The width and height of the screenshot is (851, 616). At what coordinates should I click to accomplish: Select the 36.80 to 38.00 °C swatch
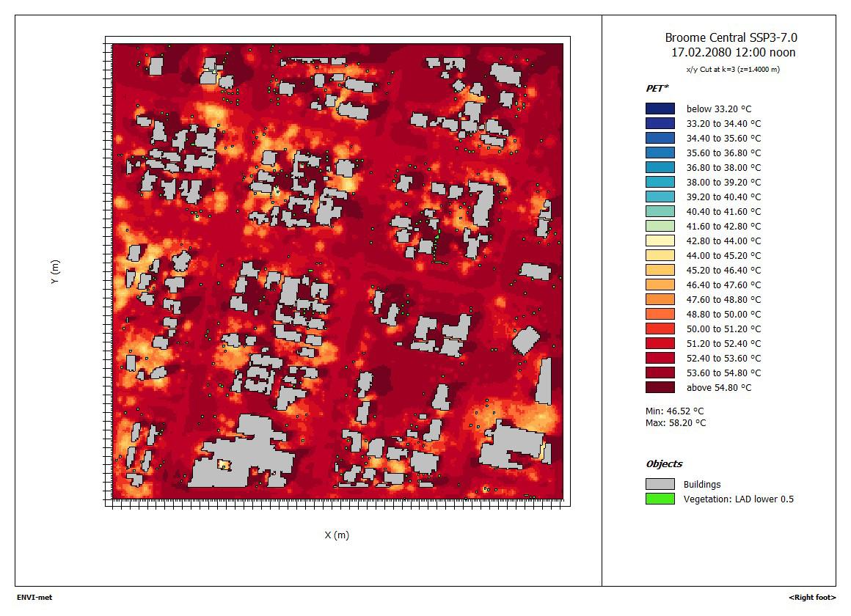click(x=660, y=167)
